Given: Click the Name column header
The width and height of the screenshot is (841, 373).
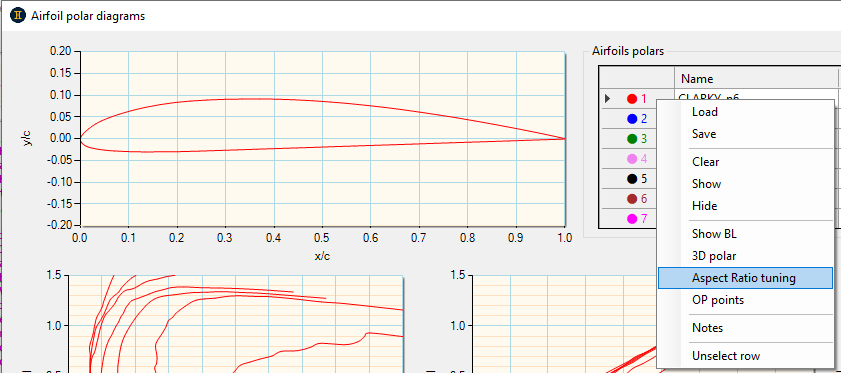Looking at the screenshot, I should click(756, 78).
